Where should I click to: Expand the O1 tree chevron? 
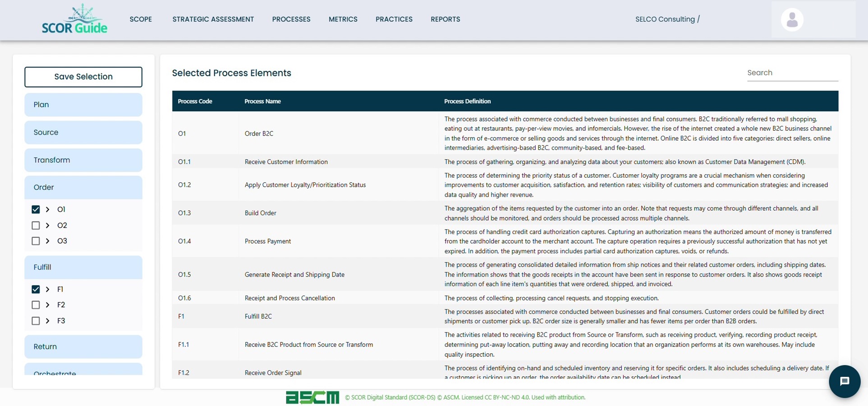pos(47,209)
